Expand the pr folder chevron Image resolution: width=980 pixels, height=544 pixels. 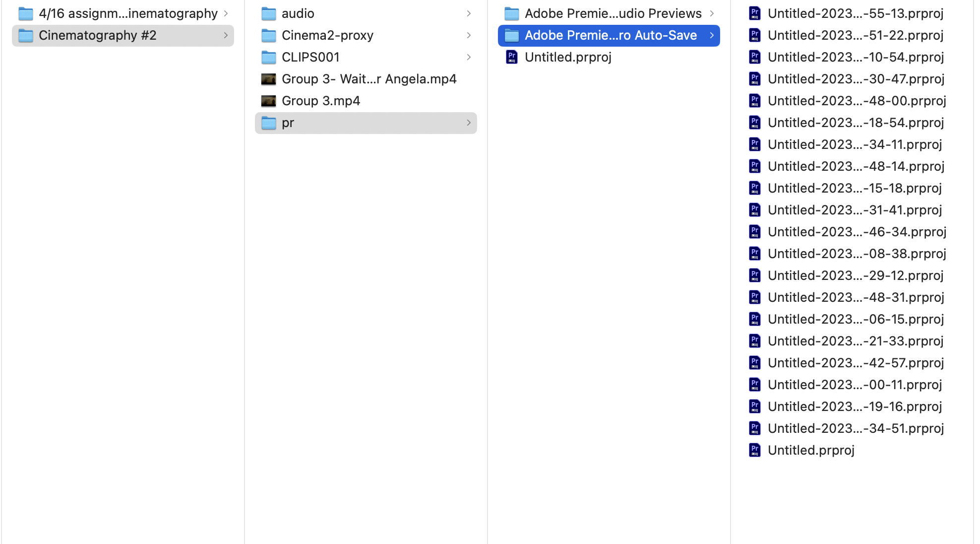[469, 123]
